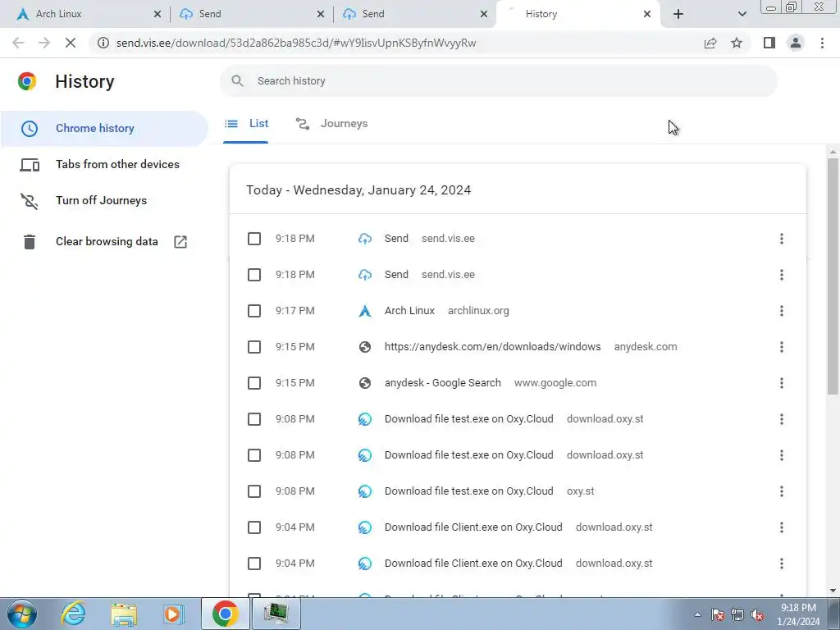This screenshot has height=630, width=840.
Task: Show hidden tray icons arrow
Action: [x=697, y=615]
